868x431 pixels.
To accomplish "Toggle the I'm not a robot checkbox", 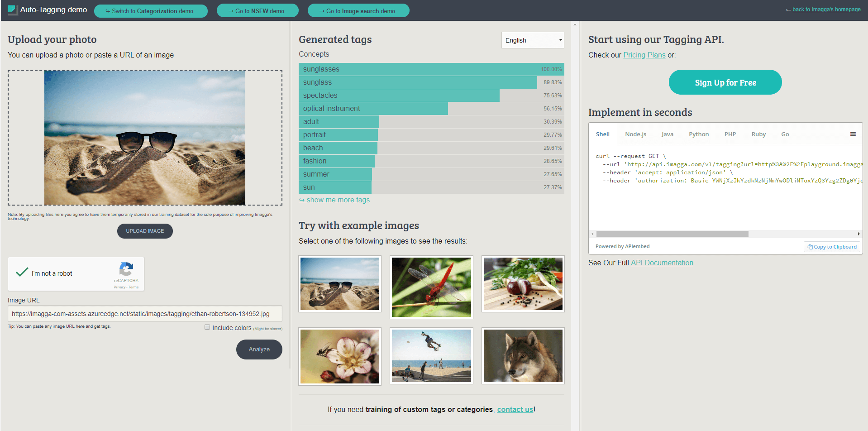I will pyautogui.click(x=22, y=273).
